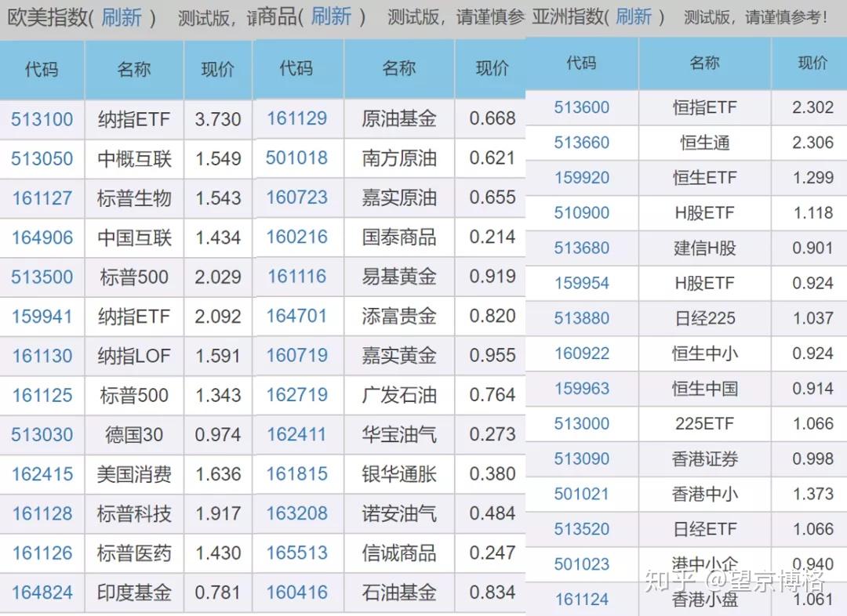Image resolution: width=847 pixels, height=616 pixels.
Task: Open fund code 162719 link
Action: 297,395
